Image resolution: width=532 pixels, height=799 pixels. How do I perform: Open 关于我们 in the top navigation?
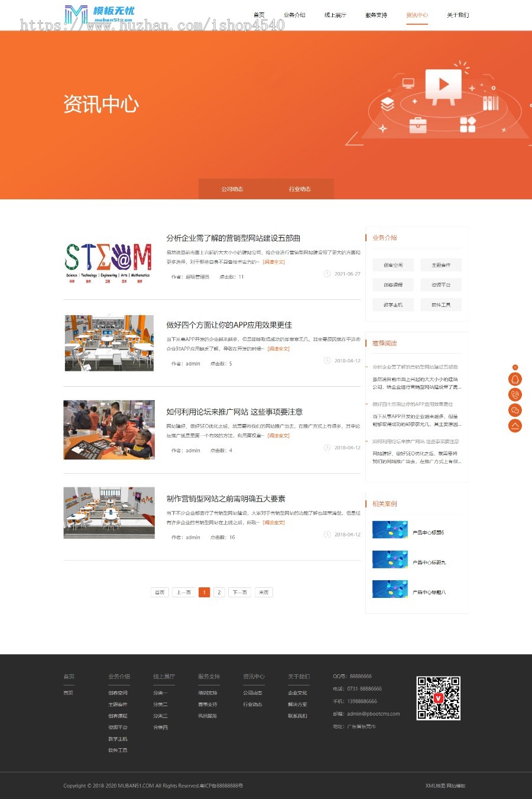458,15
